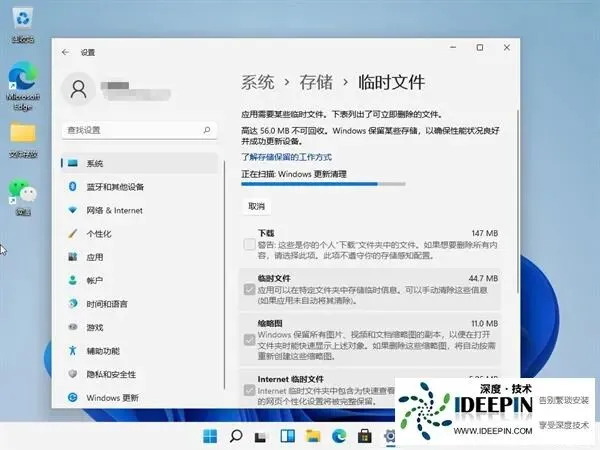The height and width of the screenshot is (450, 600).
Task: Click the sidebar navigation scrollbar
Action: pyautogui.click(x=225, y=275)
